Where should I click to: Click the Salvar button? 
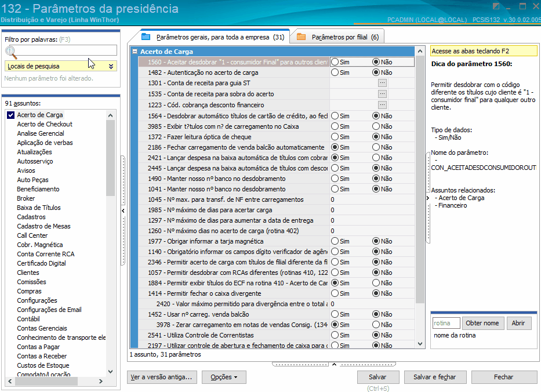(x=378, y=377)
